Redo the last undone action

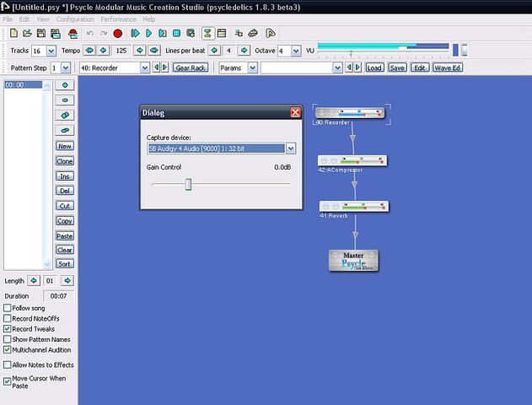point(104,33)
